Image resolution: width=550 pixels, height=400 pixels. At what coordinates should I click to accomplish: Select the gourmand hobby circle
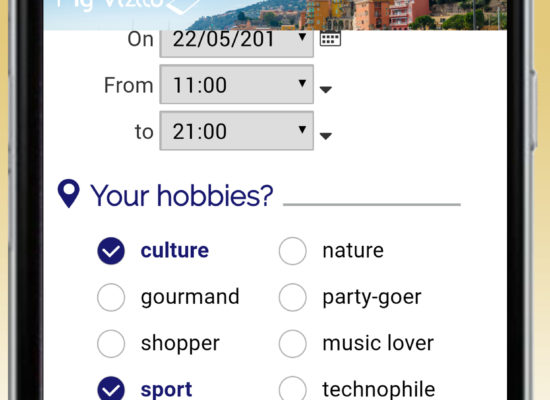pyautogui.click(x=111, y=297)
